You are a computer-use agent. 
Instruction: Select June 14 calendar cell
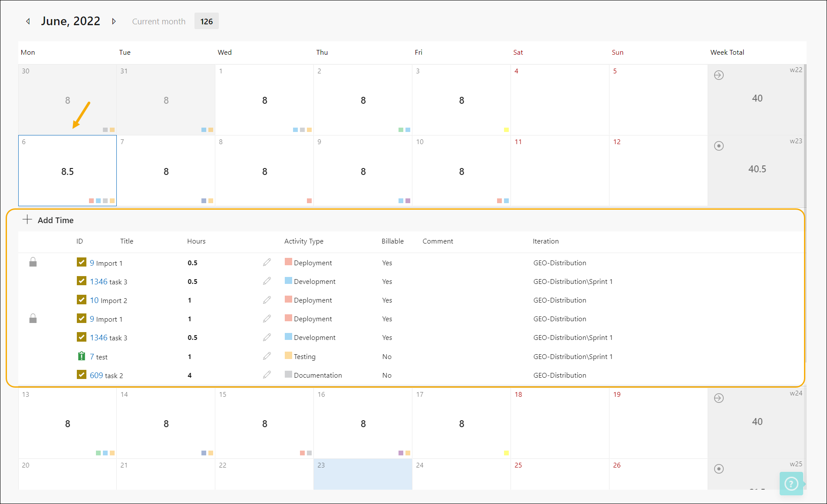pyautogui.click(x=166, y=423)
